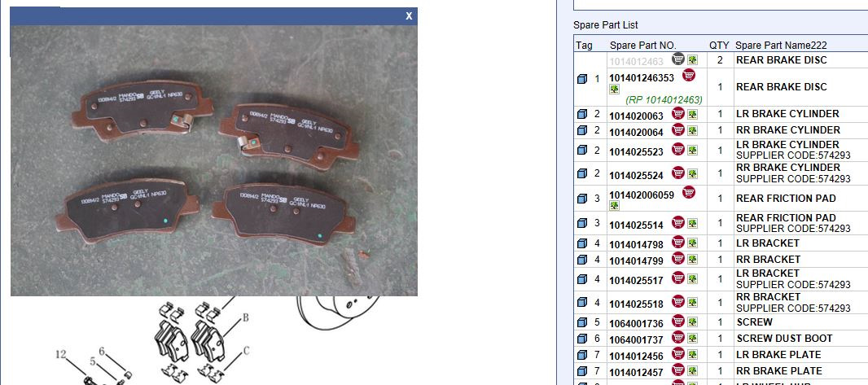868x385 pixels.
Task: Close the brake pad photo popup
Action: (409, 16)
